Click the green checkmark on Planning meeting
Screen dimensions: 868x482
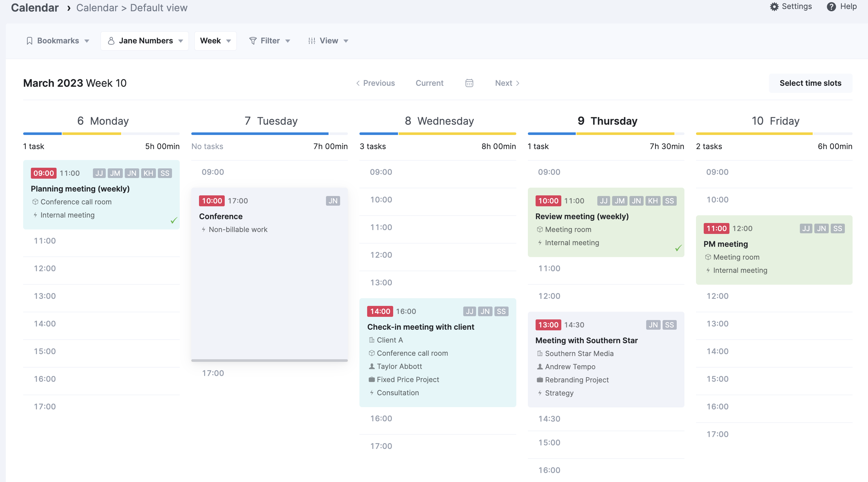point(174,221)
